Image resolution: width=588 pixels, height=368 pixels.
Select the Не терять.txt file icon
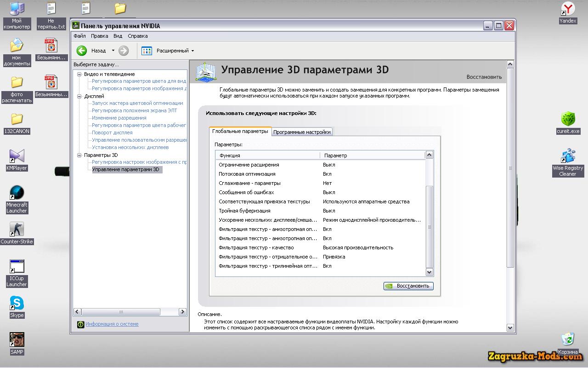click(51, 8)
